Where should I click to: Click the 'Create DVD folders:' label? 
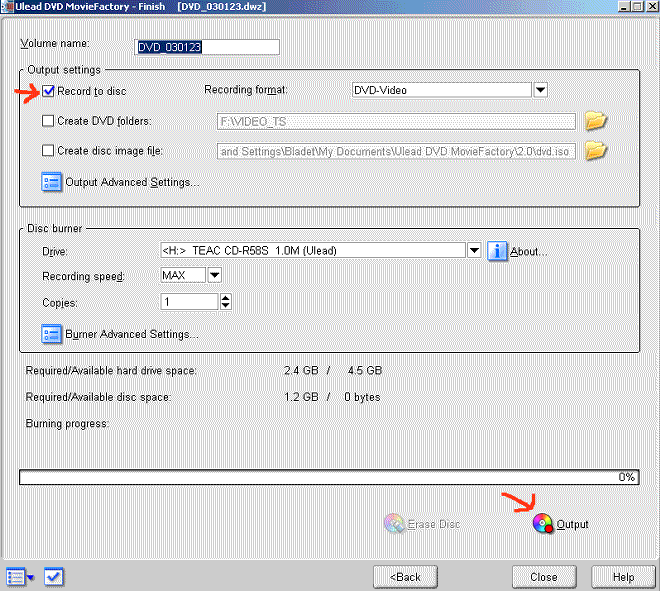[x=104, y=121]
